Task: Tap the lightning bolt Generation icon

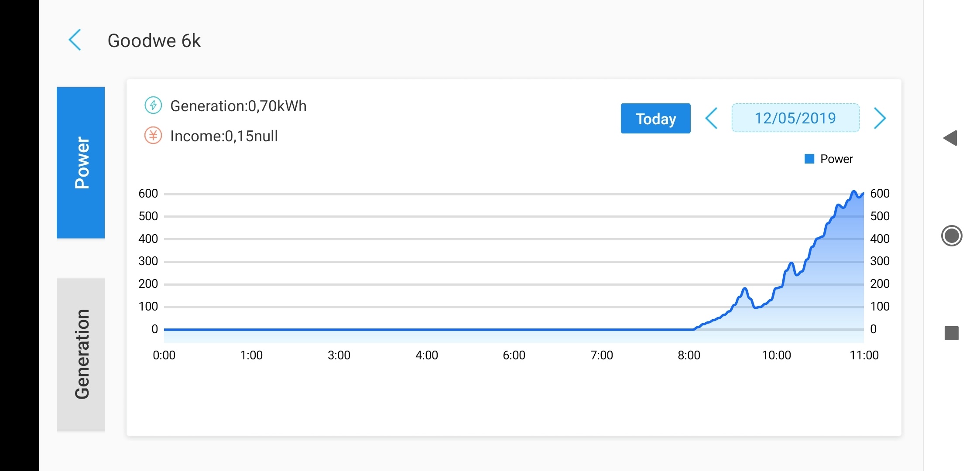Action: click(x=153, y=106)
